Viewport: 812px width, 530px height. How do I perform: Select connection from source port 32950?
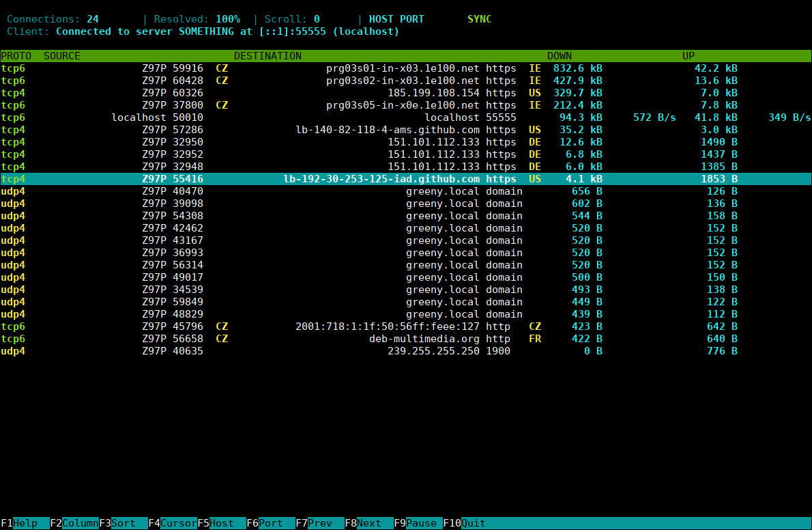pyautogui.click(x=406, y=142)
